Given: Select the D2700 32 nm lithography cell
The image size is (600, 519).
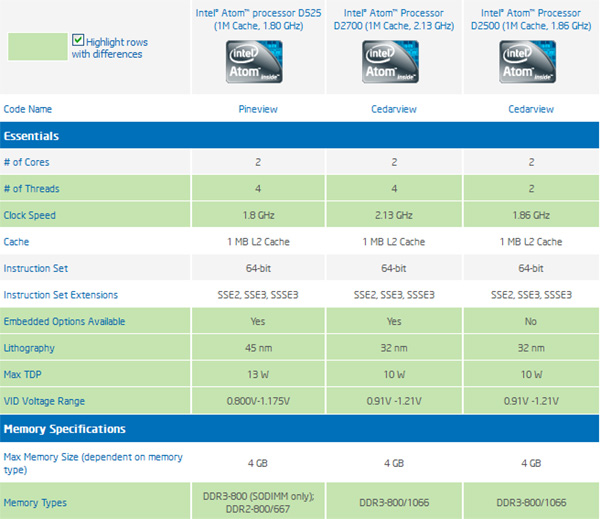Looking at the screenshot, I should (x=394, y=348).
